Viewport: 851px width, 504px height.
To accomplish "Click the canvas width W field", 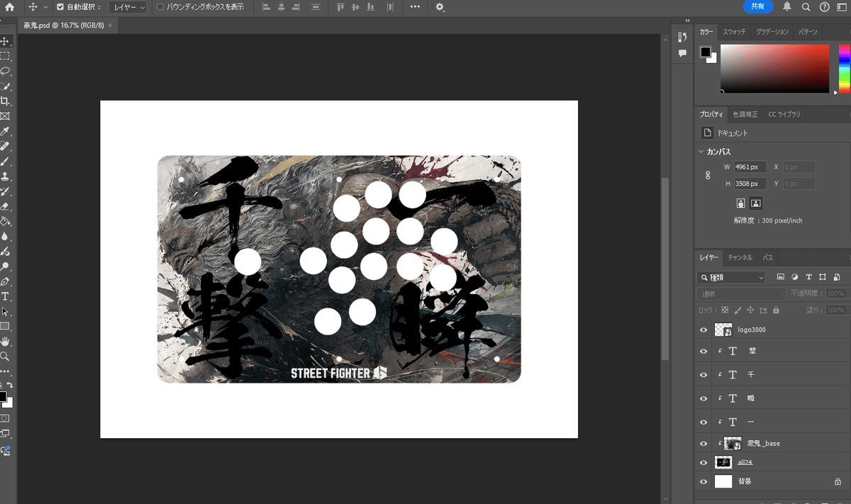I will point(750,167).
